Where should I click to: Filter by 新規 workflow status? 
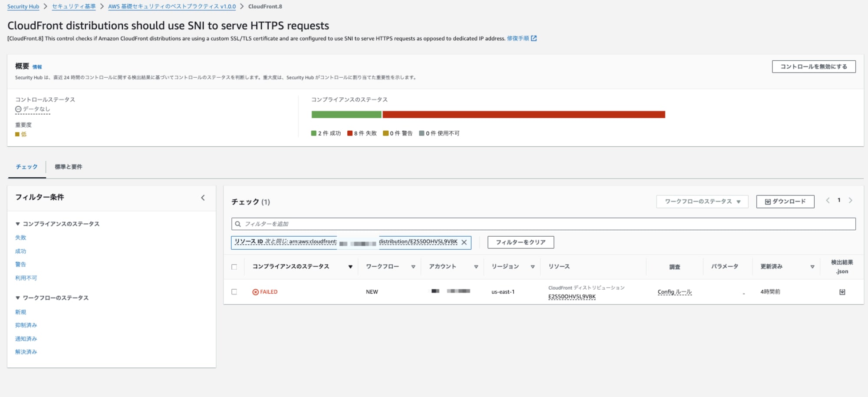(x=21, y=312)
